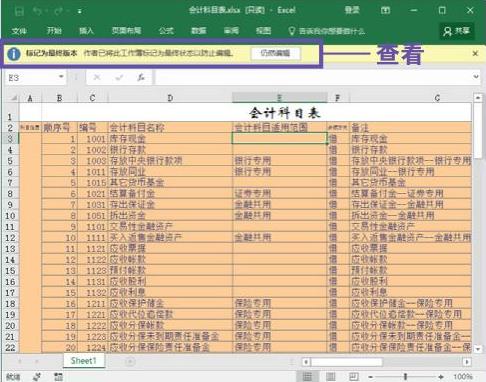Image resolution: width=486 pixels, height=382 pixels.
Task: Expand the formula bar chevron
Action: point(476,77)
